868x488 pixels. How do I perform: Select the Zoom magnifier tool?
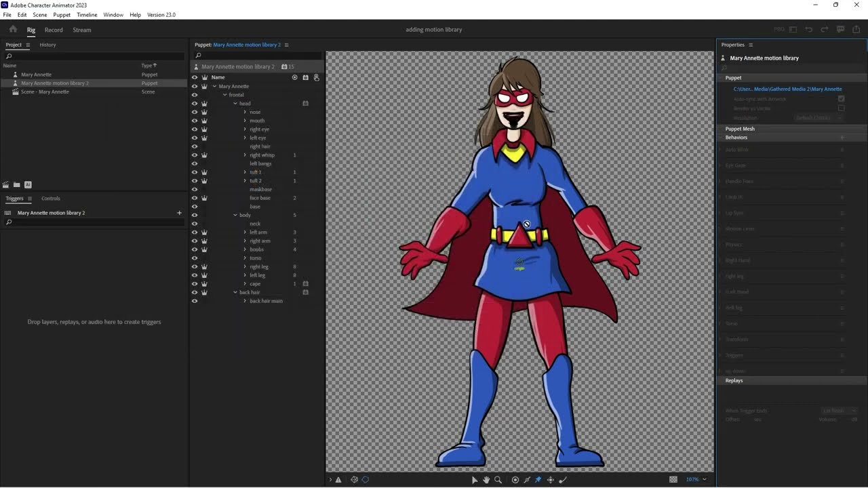(x=498, y=479)
